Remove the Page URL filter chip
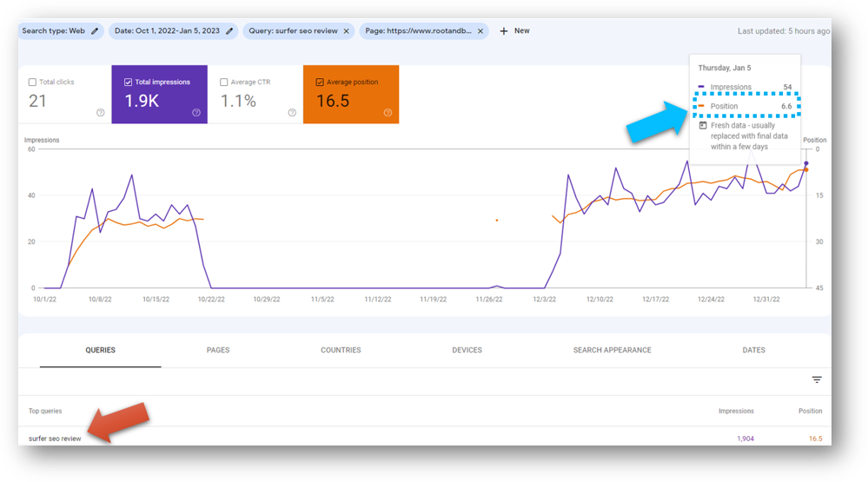This screenshot has width=868, height=482. pos(480,31)
